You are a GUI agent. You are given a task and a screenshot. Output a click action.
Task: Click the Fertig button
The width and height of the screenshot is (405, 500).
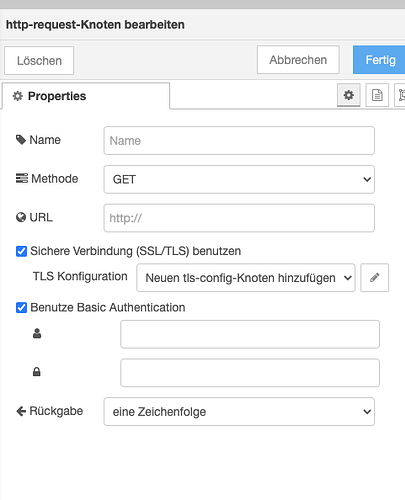[380, 60]
